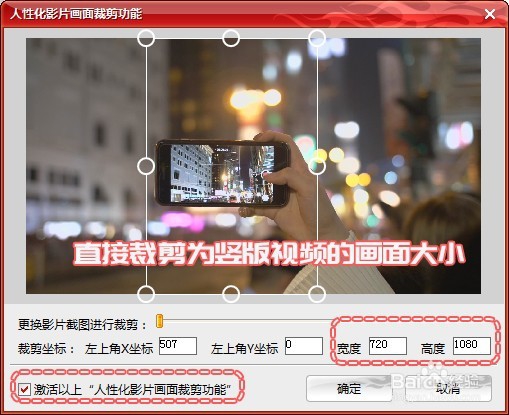
Task: Click the 左上角X坐标 input field
Action: coord(178,346)
